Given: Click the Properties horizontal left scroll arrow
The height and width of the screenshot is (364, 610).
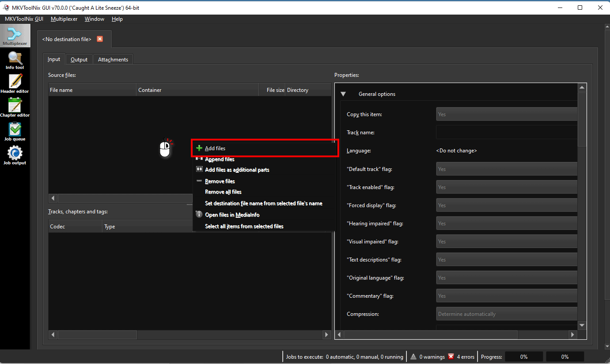Looking at the screenshot, I should coord(339,335).
